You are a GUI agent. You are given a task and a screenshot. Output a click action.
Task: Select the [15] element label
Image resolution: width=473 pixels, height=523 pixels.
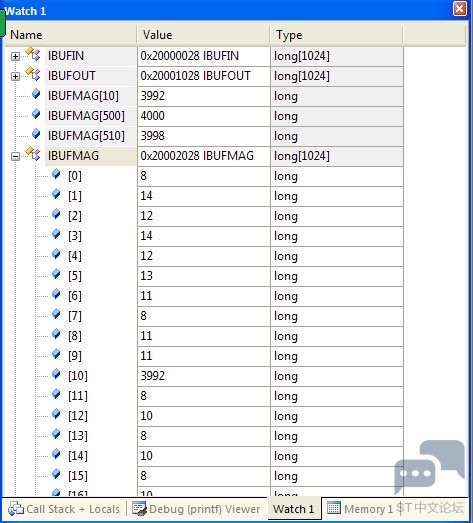point(78,476)
